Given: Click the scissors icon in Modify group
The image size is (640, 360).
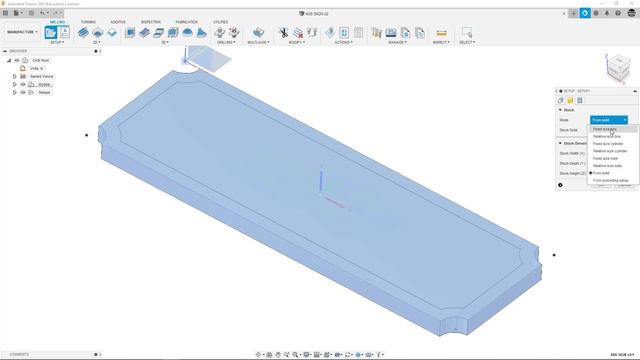Looking at the screenshot, I should pyautogui.click(x=283, y=32).
